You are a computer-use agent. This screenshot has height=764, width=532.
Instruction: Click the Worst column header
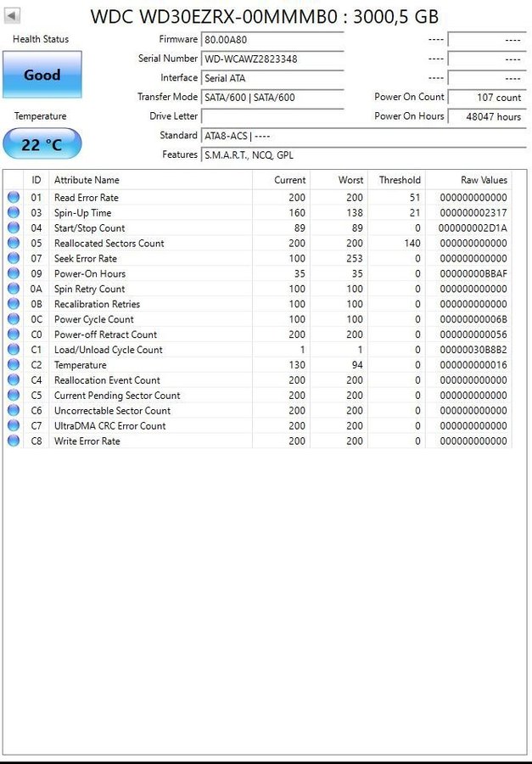click(x=339, y=180)
